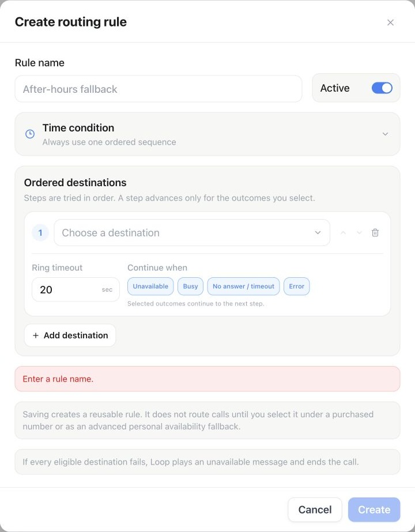Delete destination step with trash icon
The width and height of the screenshot is (415, 532).
pos(375,233)
